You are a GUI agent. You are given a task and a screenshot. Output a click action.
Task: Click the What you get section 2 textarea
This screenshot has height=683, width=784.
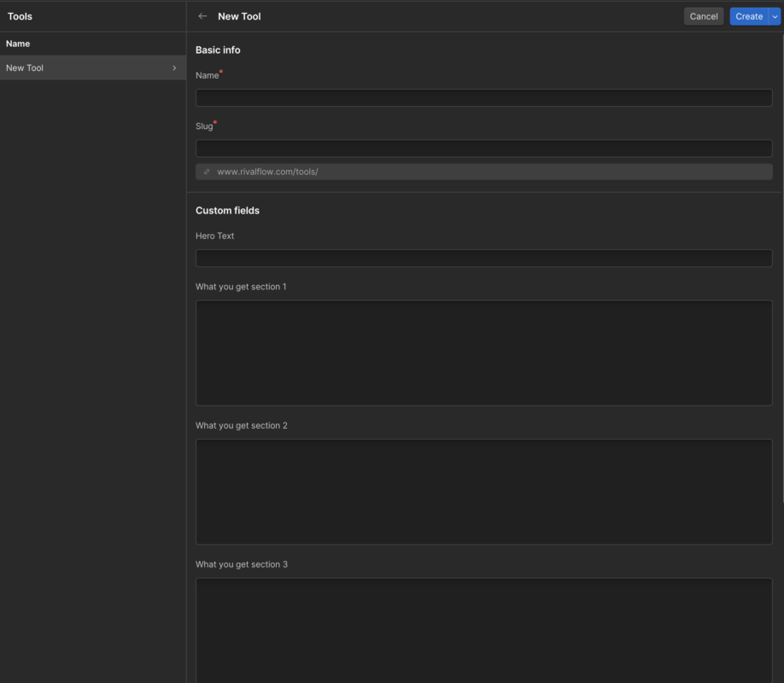point(483,492)
